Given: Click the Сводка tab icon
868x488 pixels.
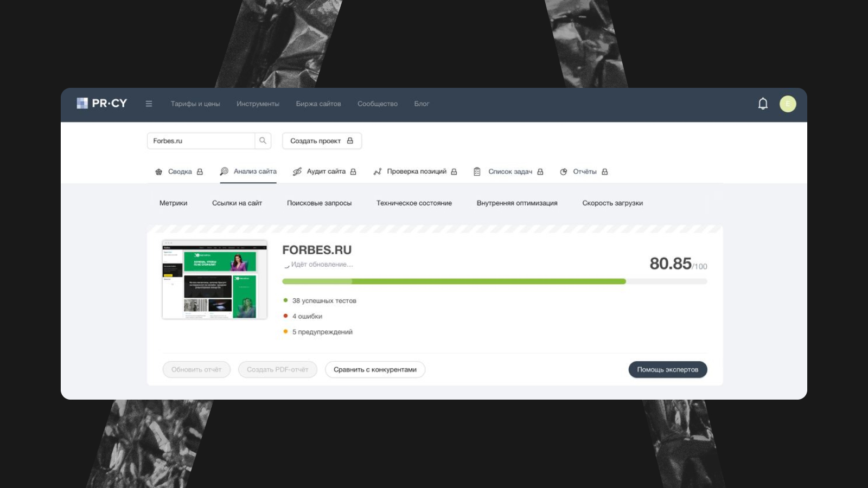Looking at the screenshot, I should 159,172.
